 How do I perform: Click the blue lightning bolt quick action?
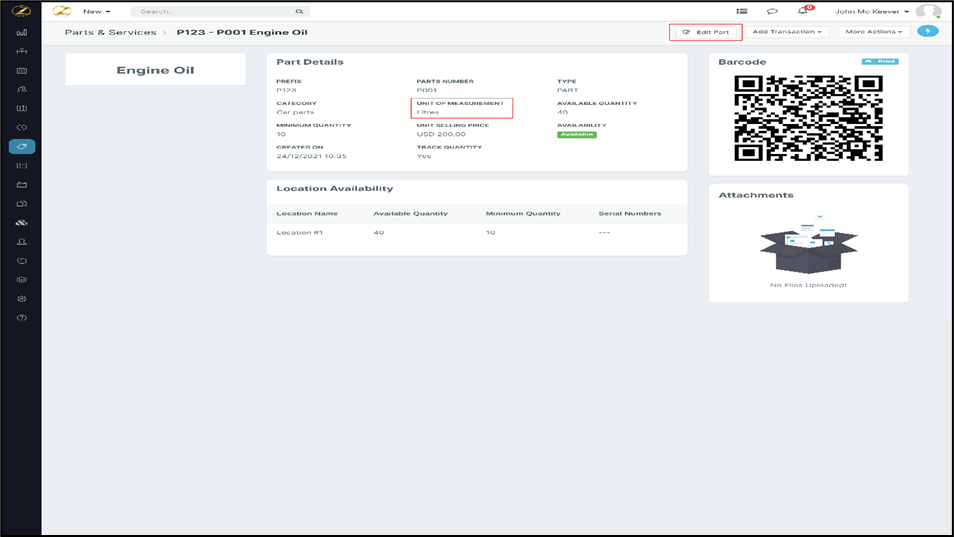[x=928, y=32]
